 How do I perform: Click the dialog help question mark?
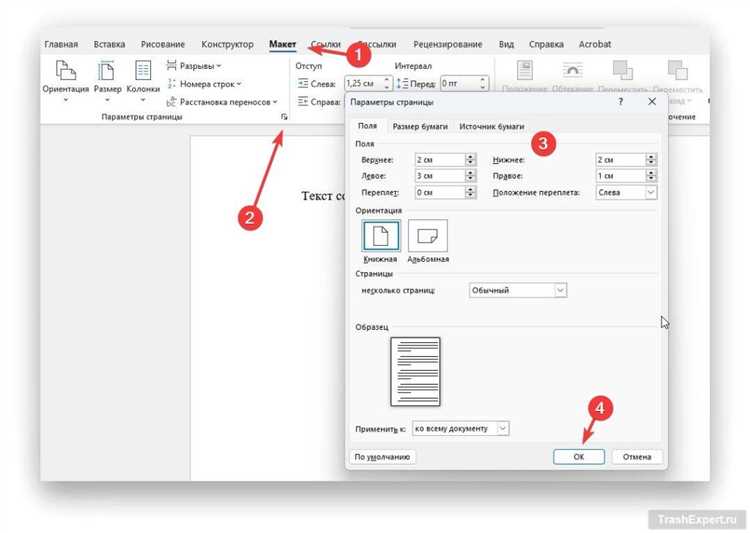(x=620, y=102)
